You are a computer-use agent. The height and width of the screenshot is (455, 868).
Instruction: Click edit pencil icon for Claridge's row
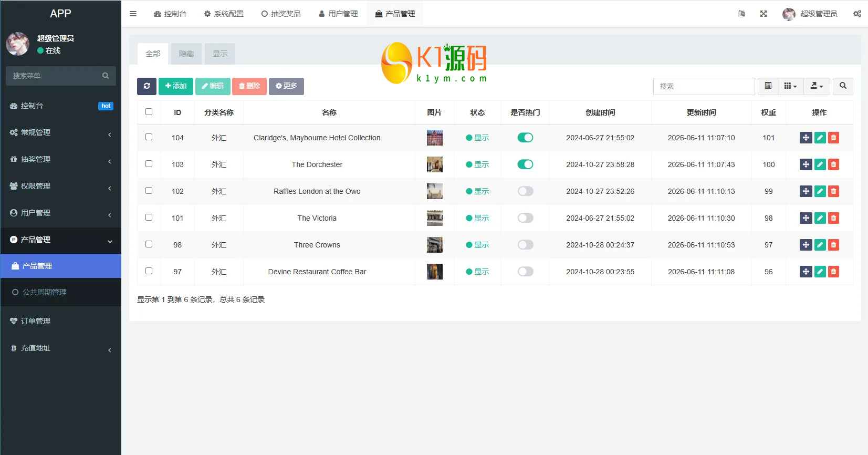click(820, 138)
